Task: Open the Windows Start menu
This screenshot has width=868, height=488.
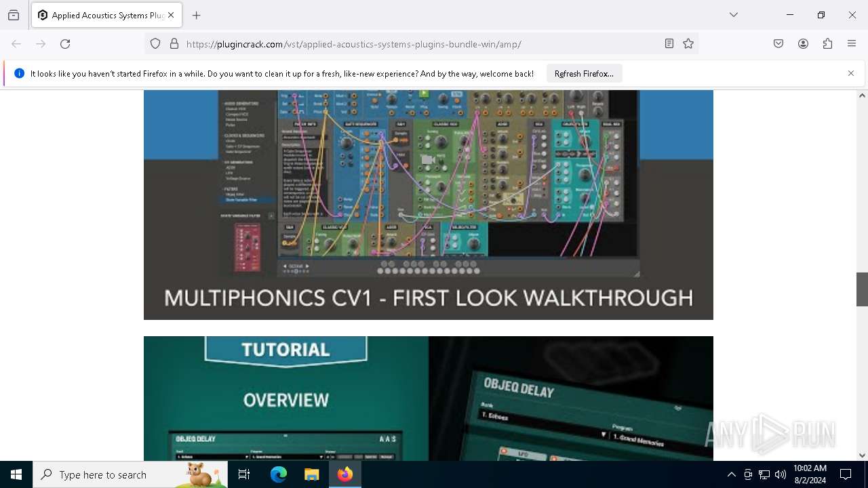Action: coord(16,474)
